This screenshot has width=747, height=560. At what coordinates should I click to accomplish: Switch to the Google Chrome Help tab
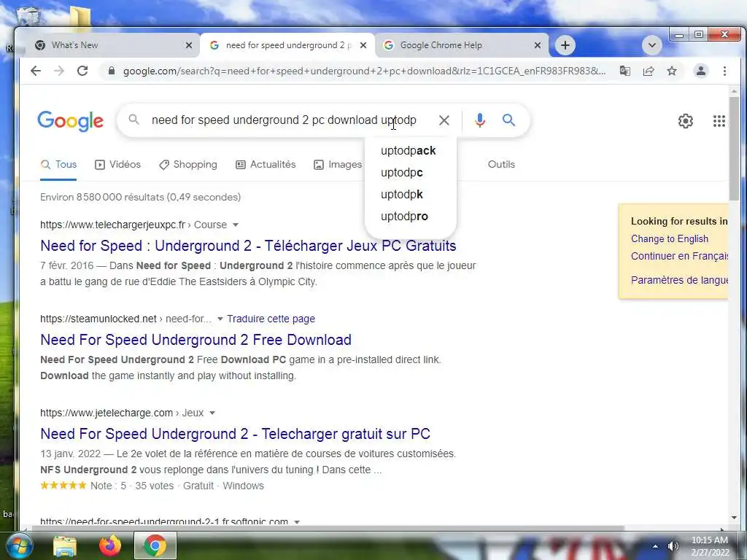[x=462, y=45]
